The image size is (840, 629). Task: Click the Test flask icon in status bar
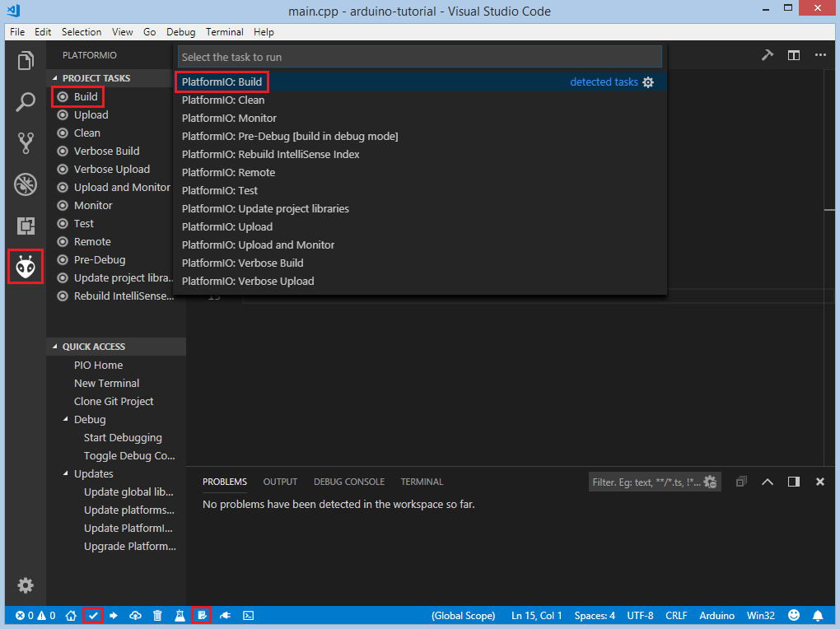tap(180, 616)
